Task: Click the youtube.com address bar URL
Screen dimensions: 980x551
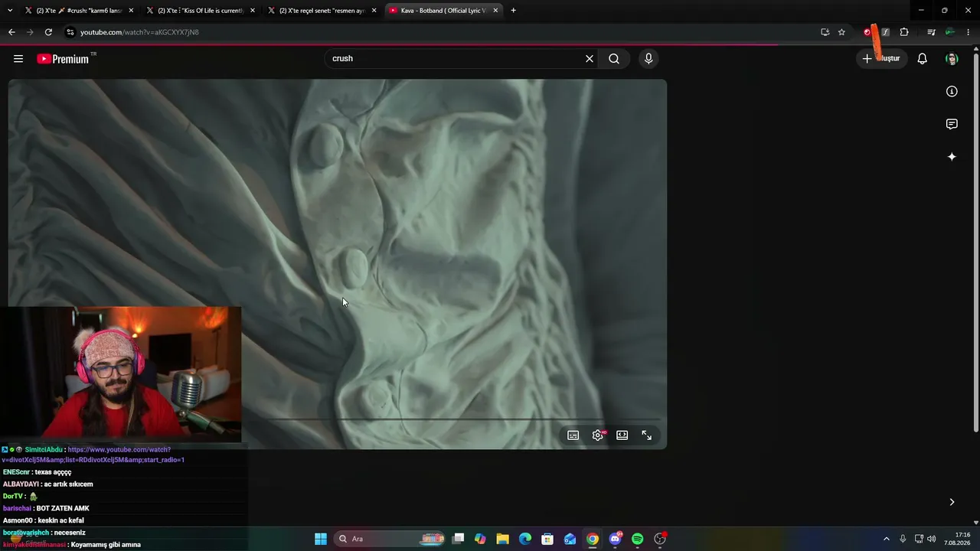Action: [x=139, y=32]
